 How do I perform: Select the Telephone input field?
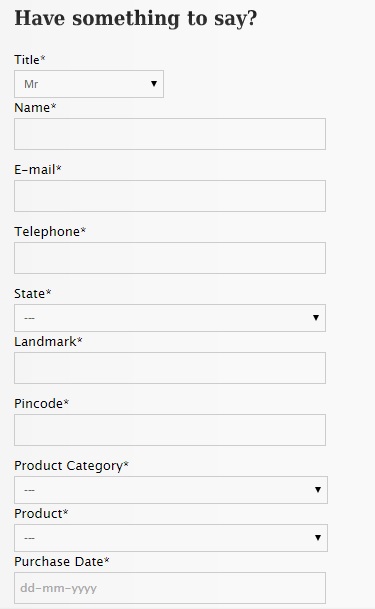(x=170, y=258)
